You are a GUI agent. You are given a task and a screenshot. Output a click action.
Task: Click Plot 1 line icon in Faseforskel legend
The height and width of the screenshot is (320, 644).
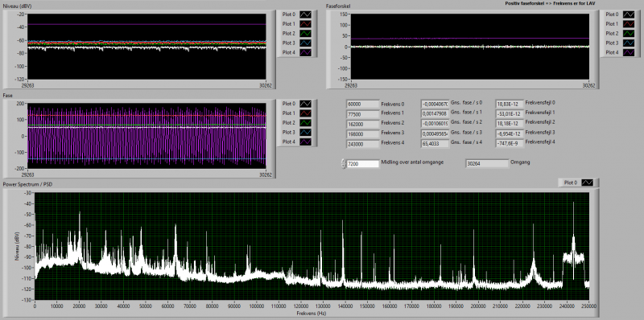[629, 24]
